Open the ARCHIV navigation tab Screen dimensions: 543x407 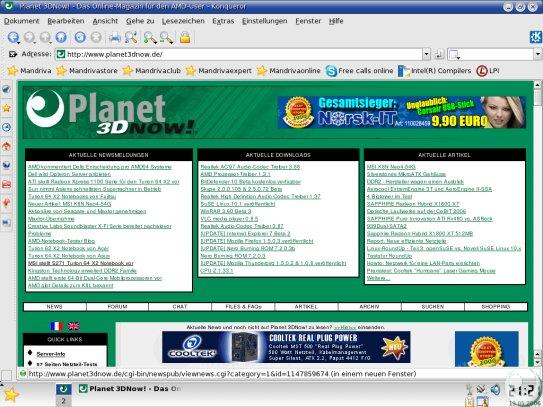pyautogui.click(x=370, y=307)
